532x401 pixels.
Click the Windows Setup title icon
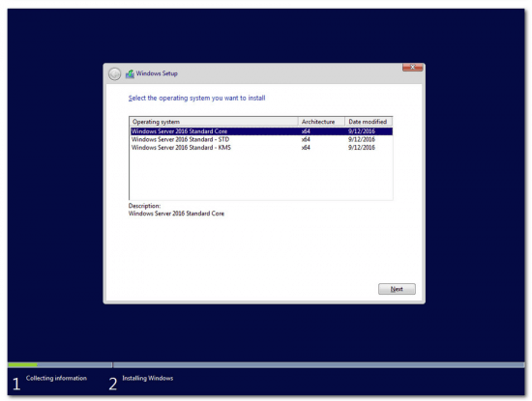tap(130, 73)
